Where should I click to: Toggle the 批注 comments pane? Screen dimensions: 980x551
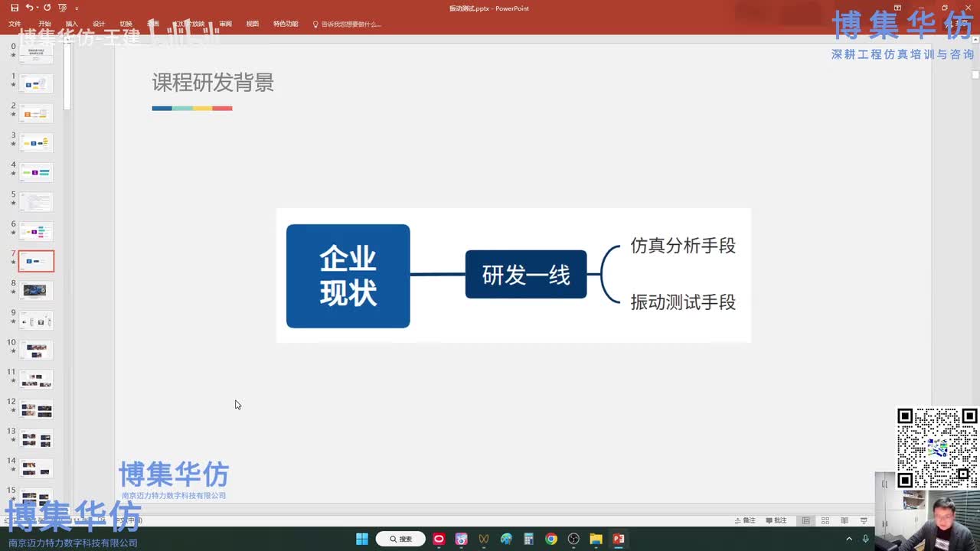point(776,520)
